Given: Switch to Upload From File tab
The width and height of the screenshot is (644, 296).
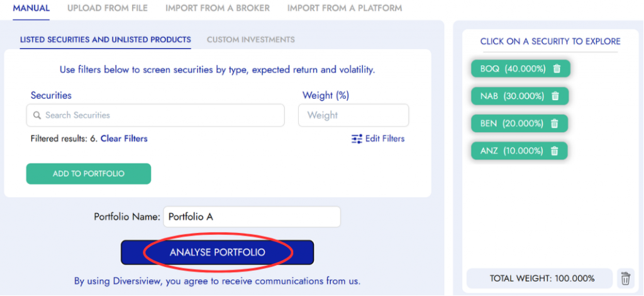Looking at the screenshot, I should [x=108, y=8].
